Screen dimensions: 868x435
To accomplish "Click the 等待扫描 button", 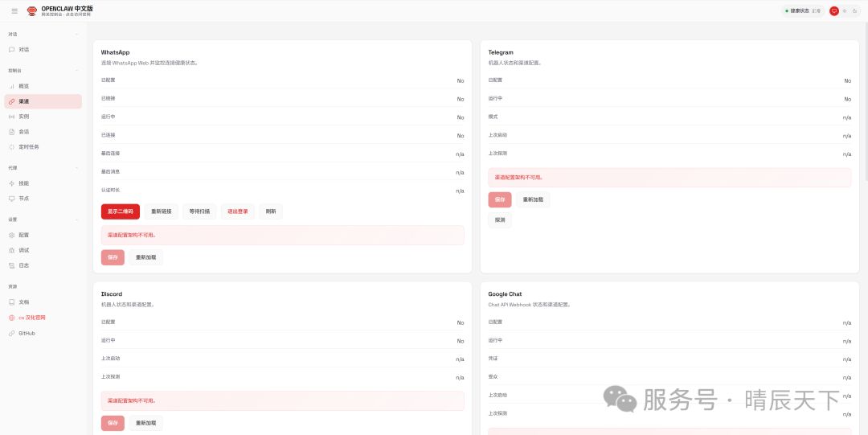I will (199, 211).
